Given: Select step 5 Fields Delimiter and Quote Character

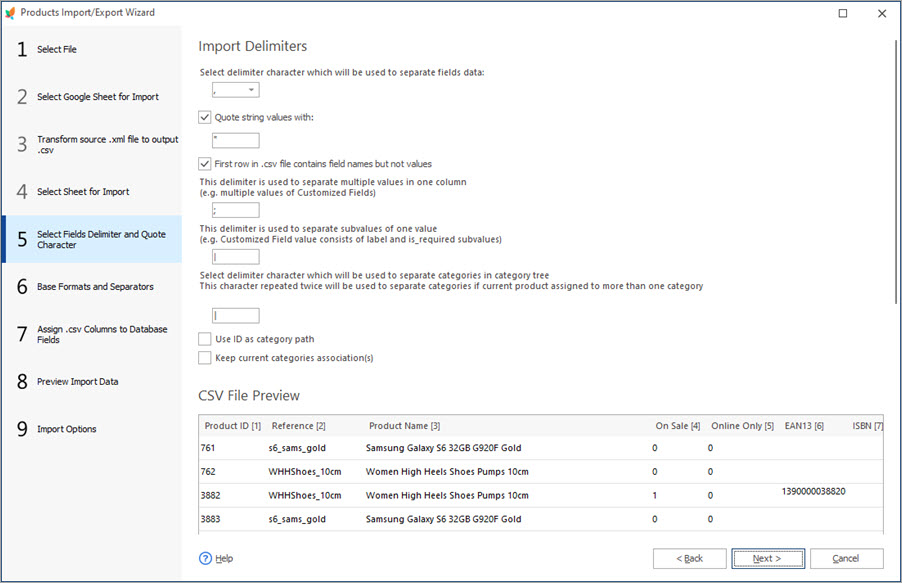Looking at the screenshot, I should tap(92, 239).
